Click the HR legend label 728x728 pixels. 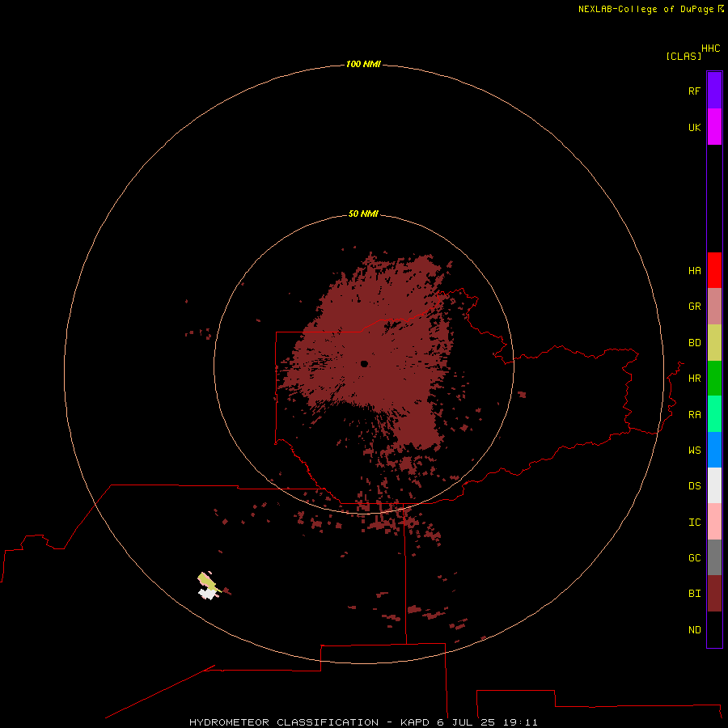694,379
